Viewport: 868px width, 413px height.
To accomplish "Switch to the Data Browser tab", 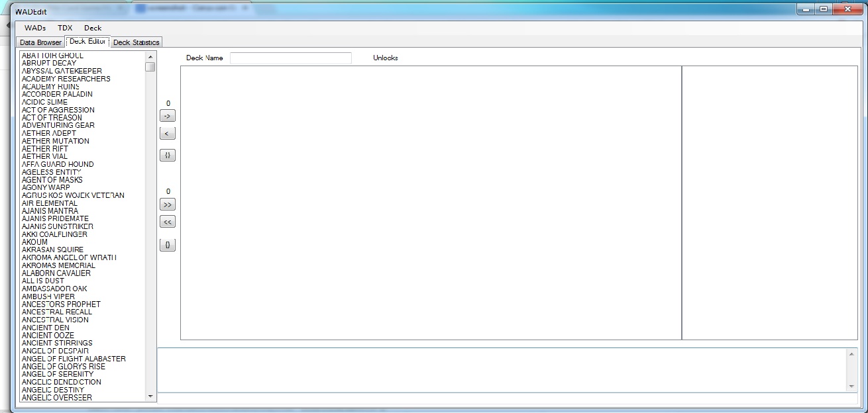I will tap(40, 42).
